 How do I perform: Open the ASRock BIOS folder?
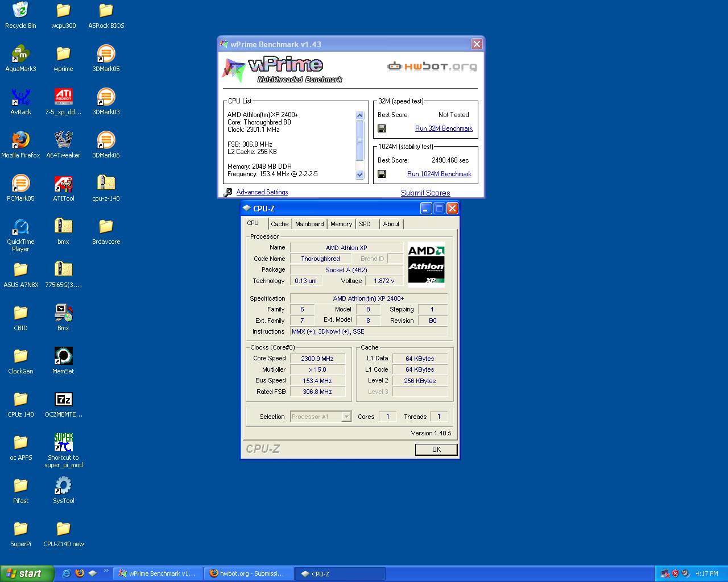pyautogui.click(x=106, y=15)
